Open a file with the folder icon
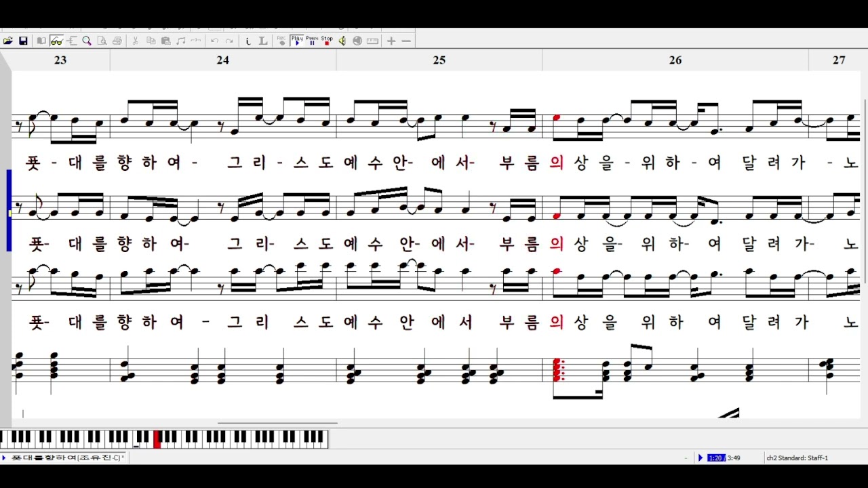 point(8,41)
